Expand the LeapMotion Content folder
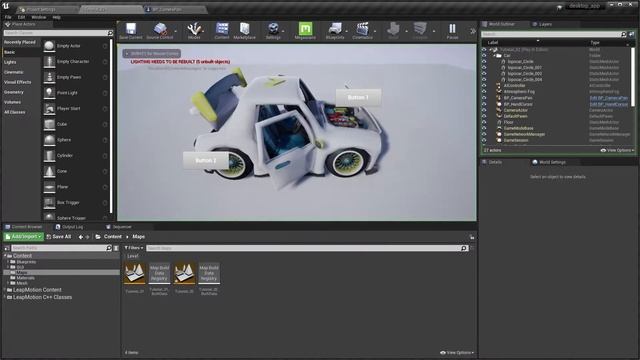 (x=5, y=290)
